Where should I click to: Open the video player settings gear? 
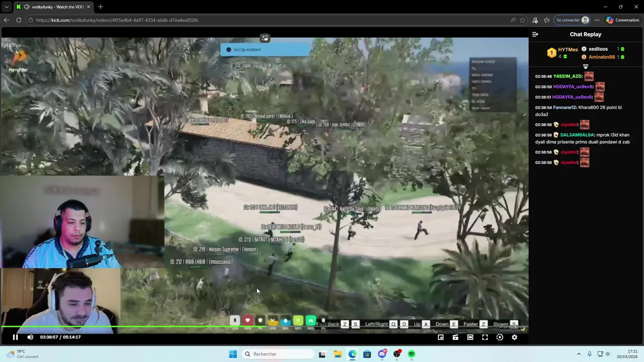[514, 337]
